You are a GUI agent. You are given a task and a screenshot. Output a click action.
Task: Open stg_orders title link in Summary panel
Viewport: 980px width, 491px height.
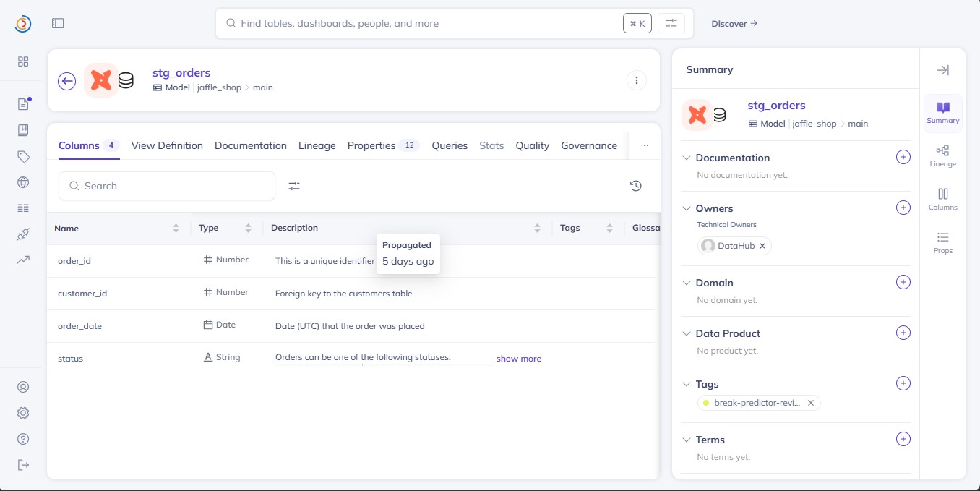click(x=776, y=106)
